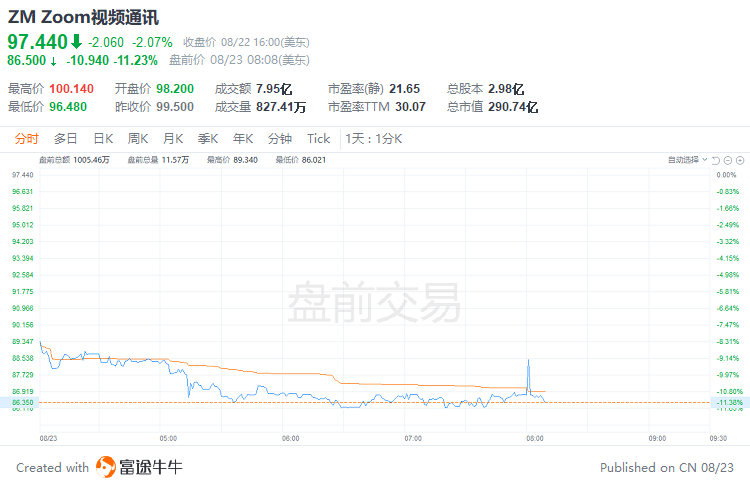Click the Published on CN 08/23 text
Viewport: 750px width, 488px height.
pyautogui.click(x=667, y=467)
